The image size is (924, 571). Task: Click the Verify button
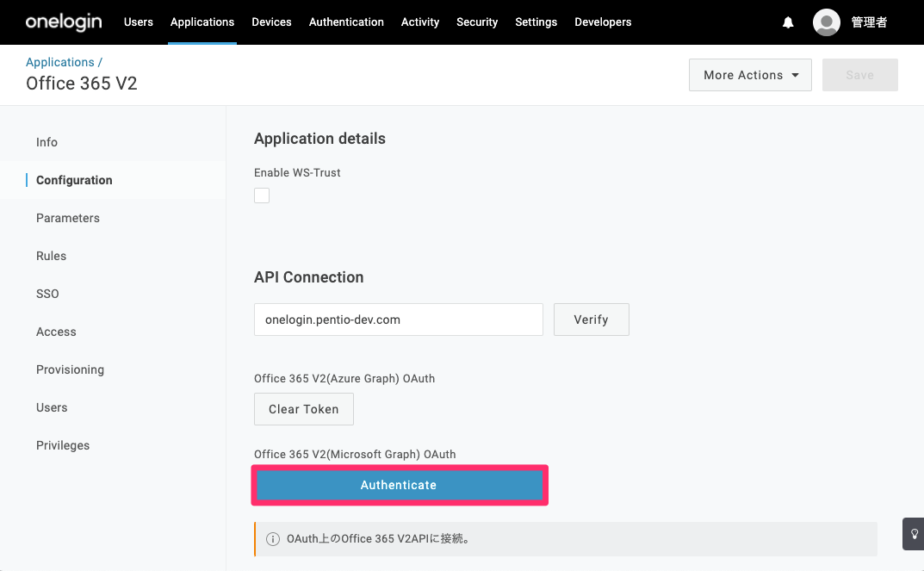[x=591, y=320]
